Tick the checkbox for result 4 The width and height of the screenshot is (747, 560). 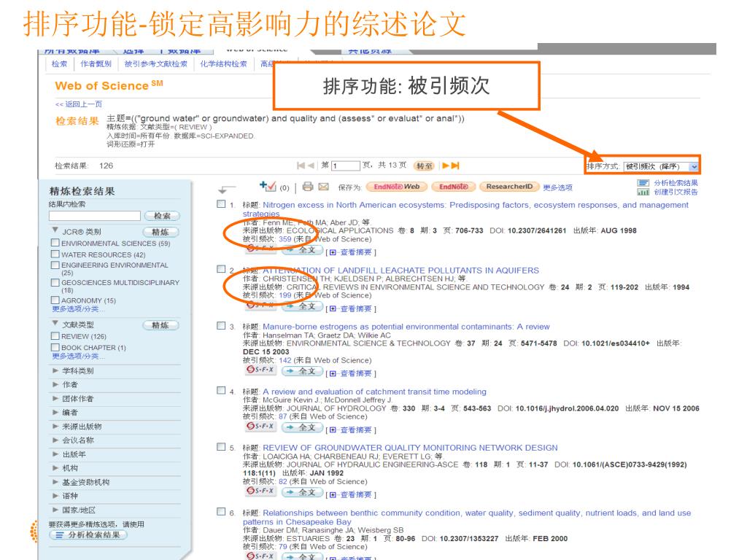[x=221, y=391]
